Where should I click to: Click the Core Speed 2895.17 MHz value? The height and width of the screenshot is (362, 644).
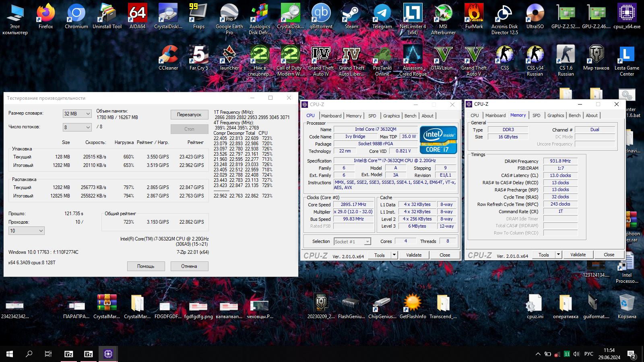tap(353, 204)
